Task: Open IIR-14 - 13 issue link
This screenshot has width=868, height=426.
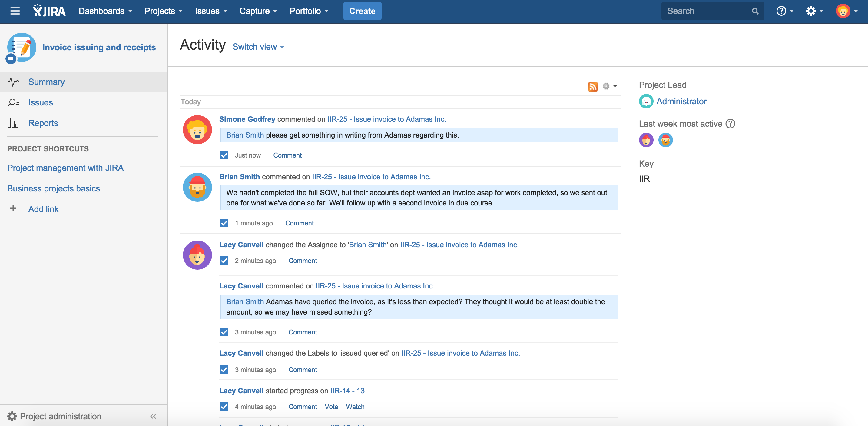Action: [x=347, y=391]
